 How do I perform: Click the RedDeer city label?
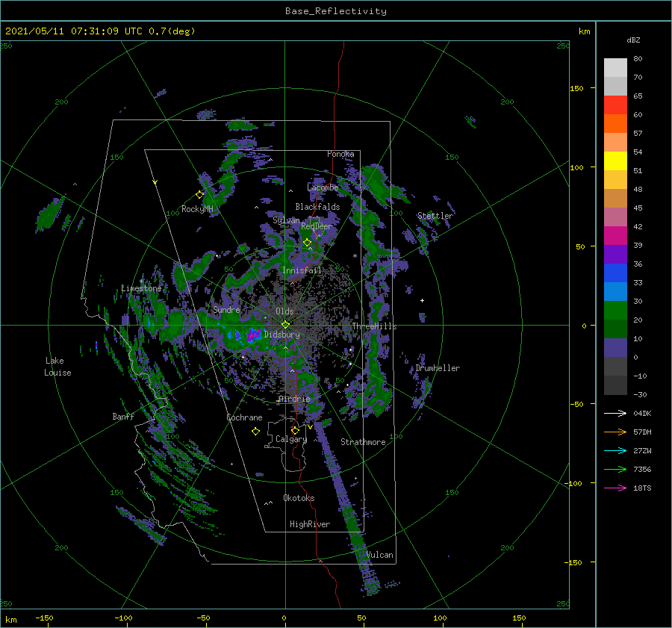point(317,226)
